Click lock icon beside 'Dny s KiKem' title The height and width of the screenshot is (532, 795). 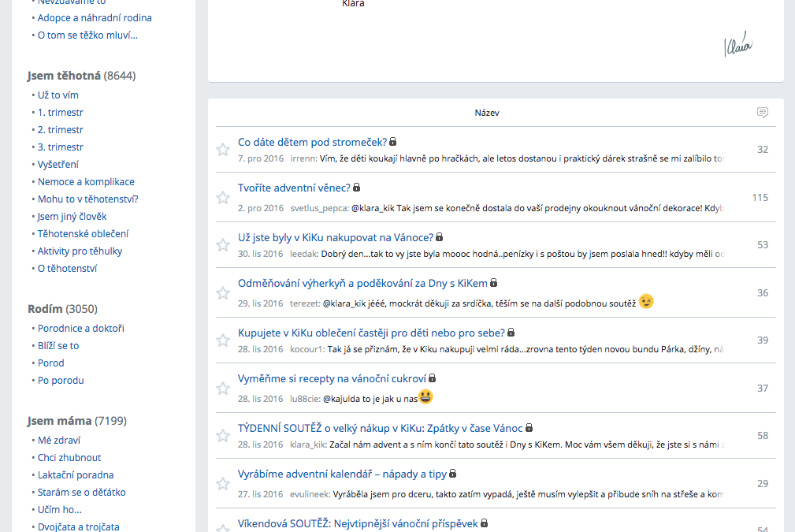tap(493, 282)
